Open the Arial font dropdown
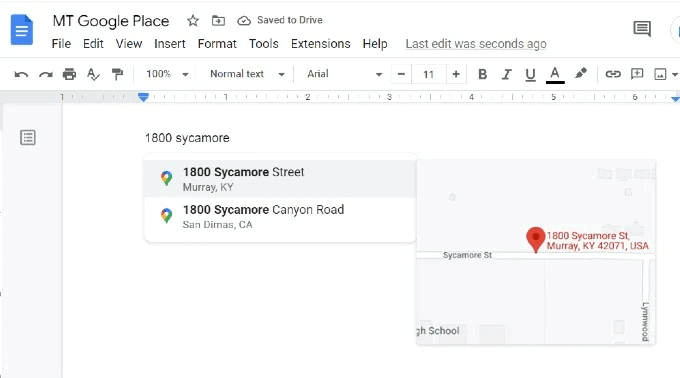The image size is (680, 378). point(344,74)
